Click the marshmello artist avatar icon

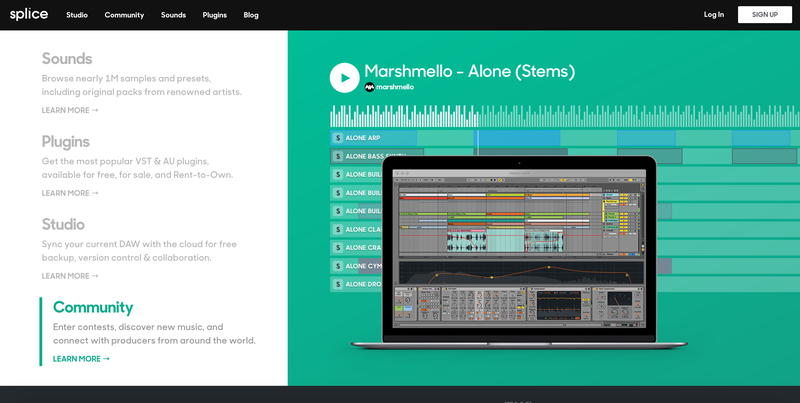(369, 87)
